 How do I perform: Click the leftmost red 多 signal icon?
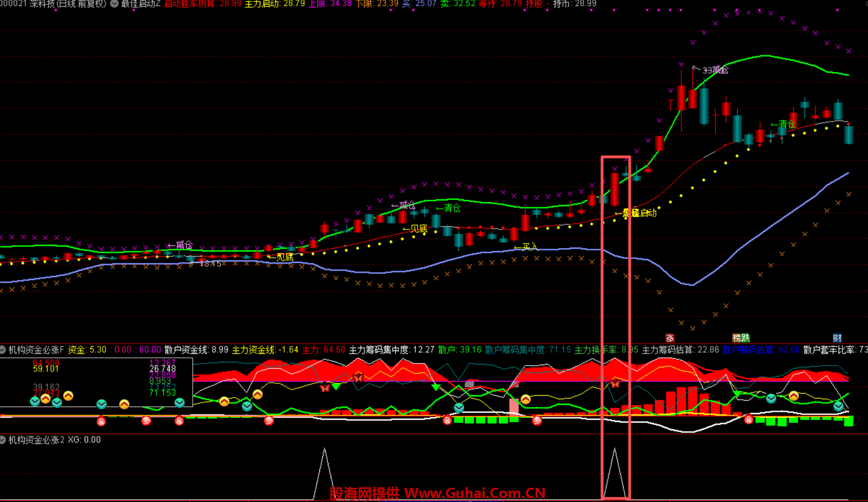pyautogui.click(x=146, y=421)
